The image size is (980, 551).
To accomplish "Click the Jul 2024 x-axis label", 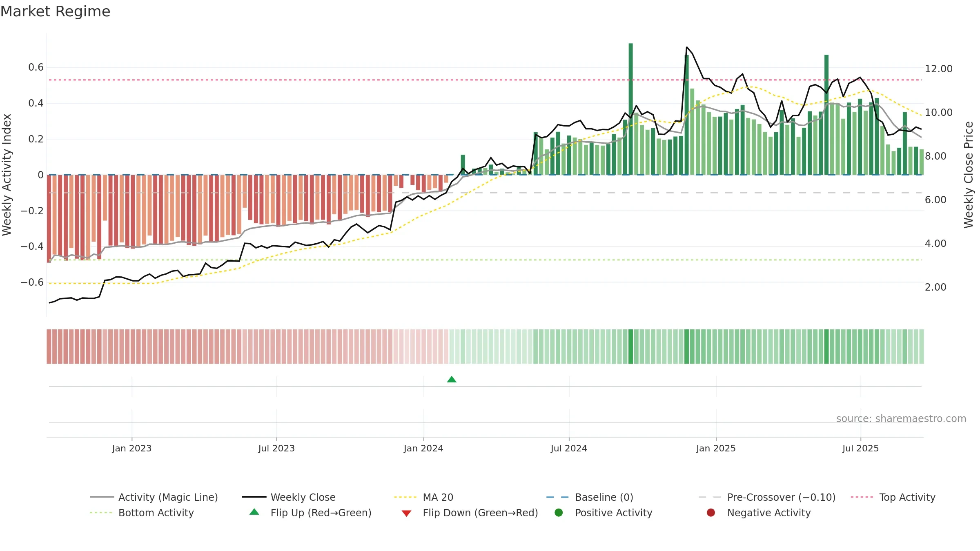I will coord(569,449).
